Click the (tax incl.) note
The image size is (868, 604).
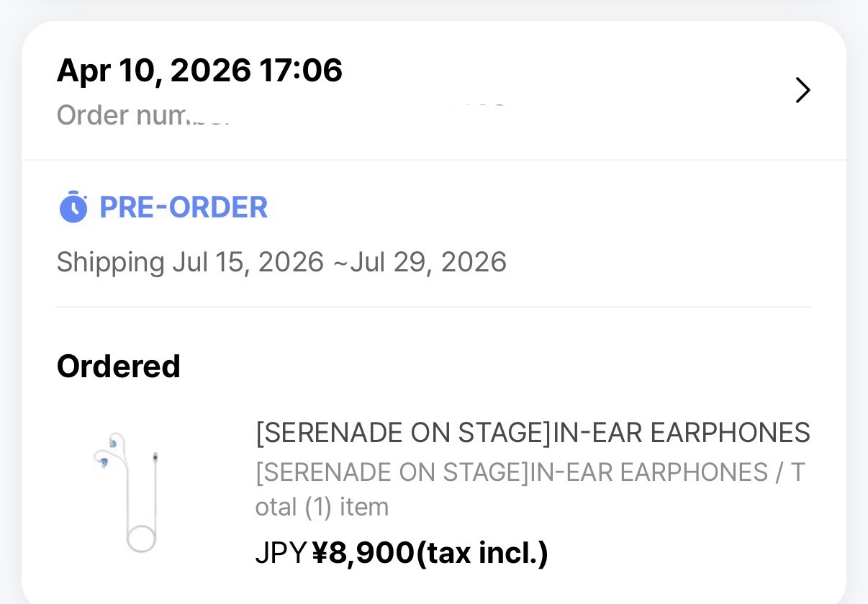[482, 553]
